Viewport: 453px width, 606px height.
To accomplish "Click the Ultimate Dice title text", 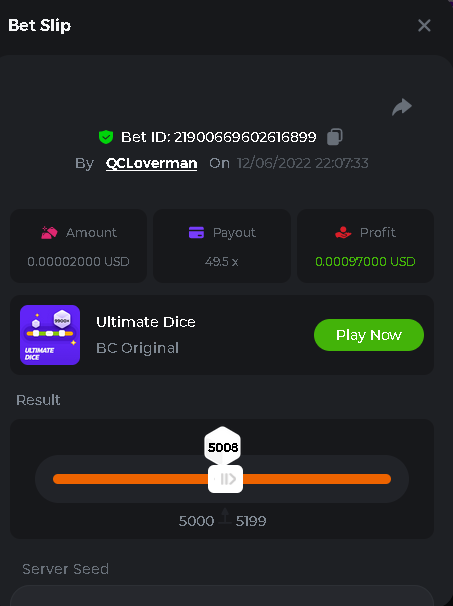I will click(x=146, y=322).
